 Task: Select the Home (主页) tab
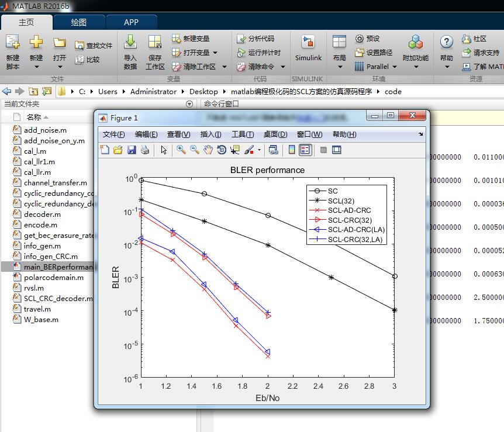[x=26, y=22]
